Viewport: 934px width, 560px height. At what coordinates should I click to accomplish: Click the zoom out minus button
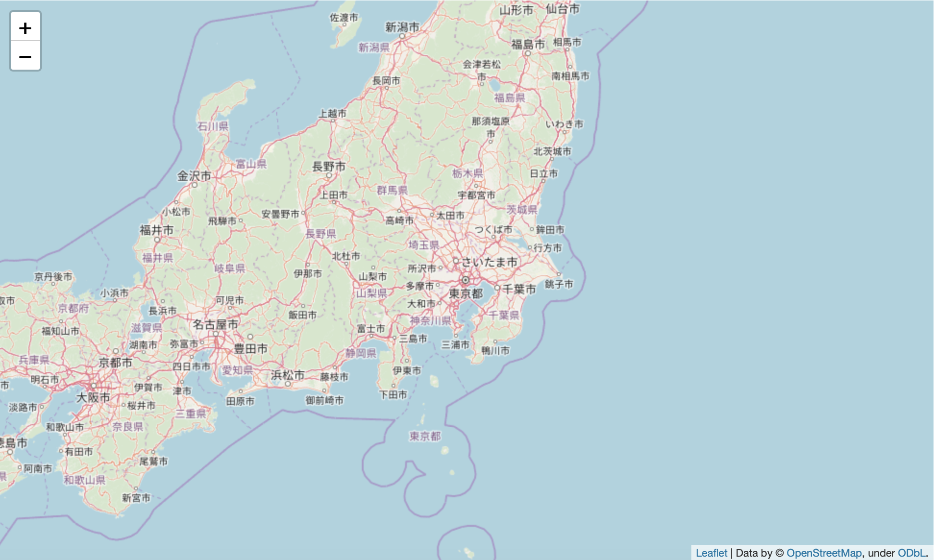tap(25, 57)
